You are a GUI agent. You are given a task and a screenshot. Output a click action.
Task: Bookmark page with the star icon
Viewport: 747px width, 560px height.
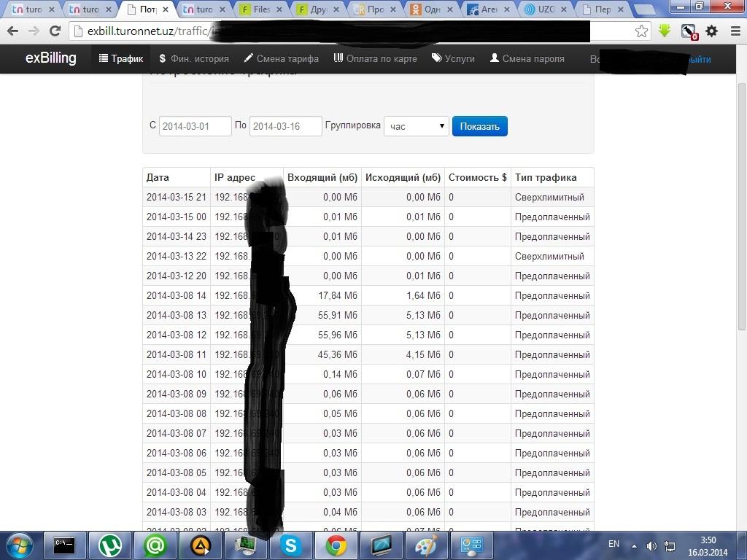click(641, 31)
